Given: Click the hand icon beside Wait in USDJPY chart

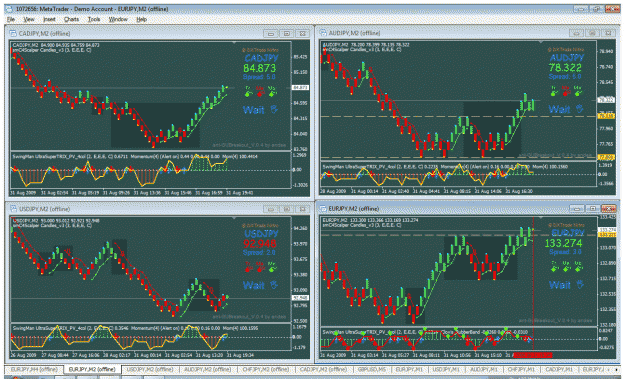Looking at the screenshot, I should click(274, 285).
